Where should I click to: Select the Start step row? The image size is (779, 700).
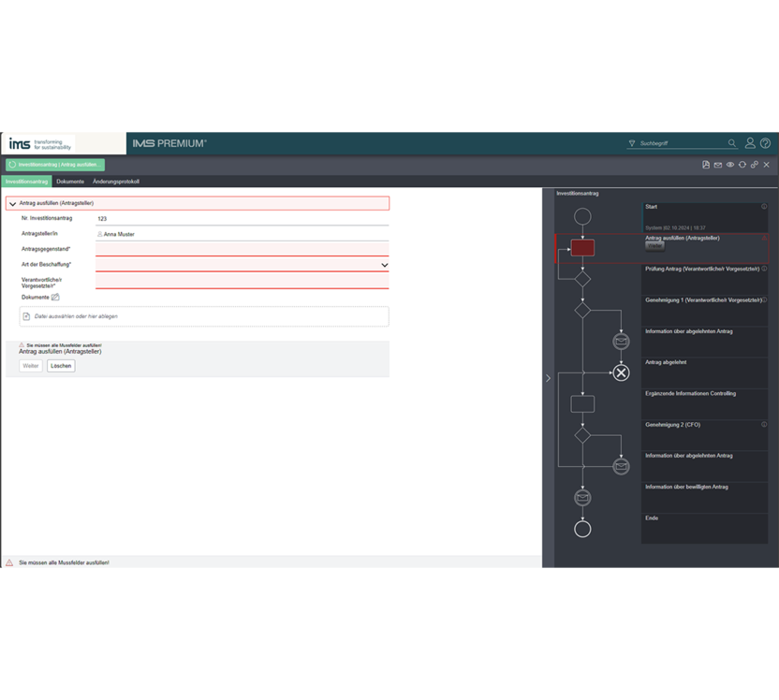(704, 217)
